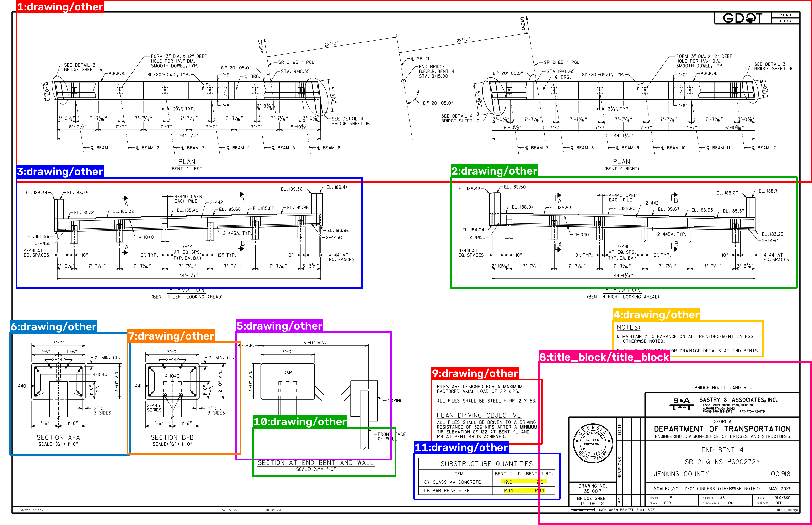Select the "CY CLASS AA CONCRETE" row label
This screenshot has width=812, height=525.
pyautogui.click(x=452, y=482)
